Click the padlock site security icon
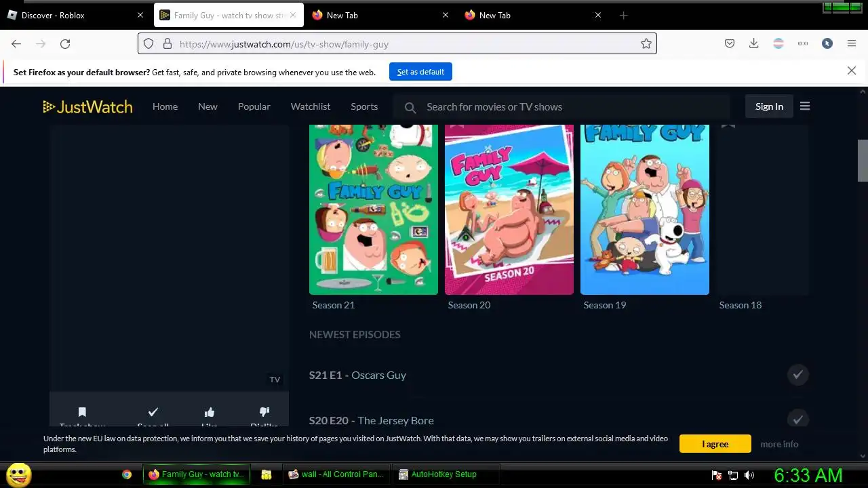Viewport: 868px width, 488px height. [167, 43]
